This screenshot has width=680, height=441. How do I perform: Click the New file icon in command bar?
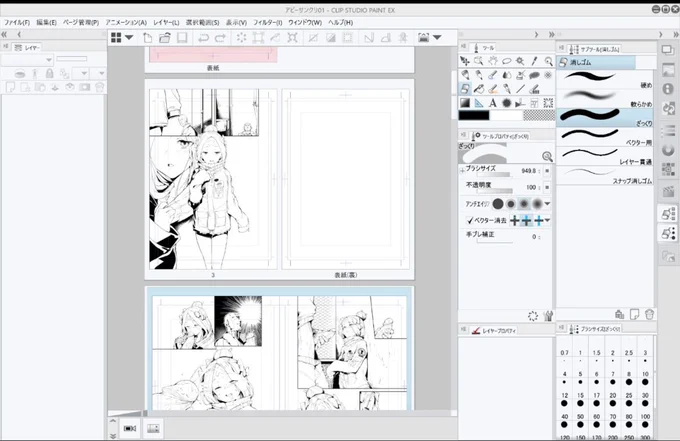(147, 38)
